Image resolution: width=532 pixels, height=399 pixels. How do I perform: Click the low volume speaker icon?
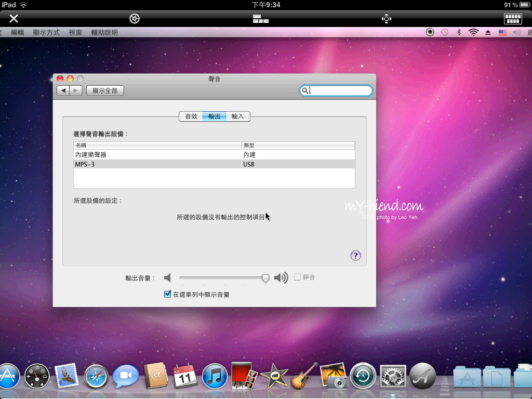167,278
